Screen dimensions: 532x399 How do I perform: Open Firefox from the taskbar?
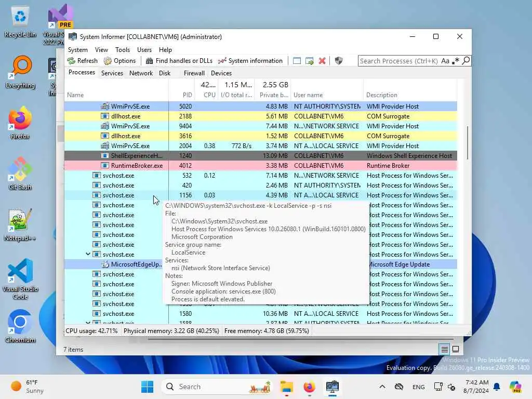pyautogui.click(x=309, y=387)
